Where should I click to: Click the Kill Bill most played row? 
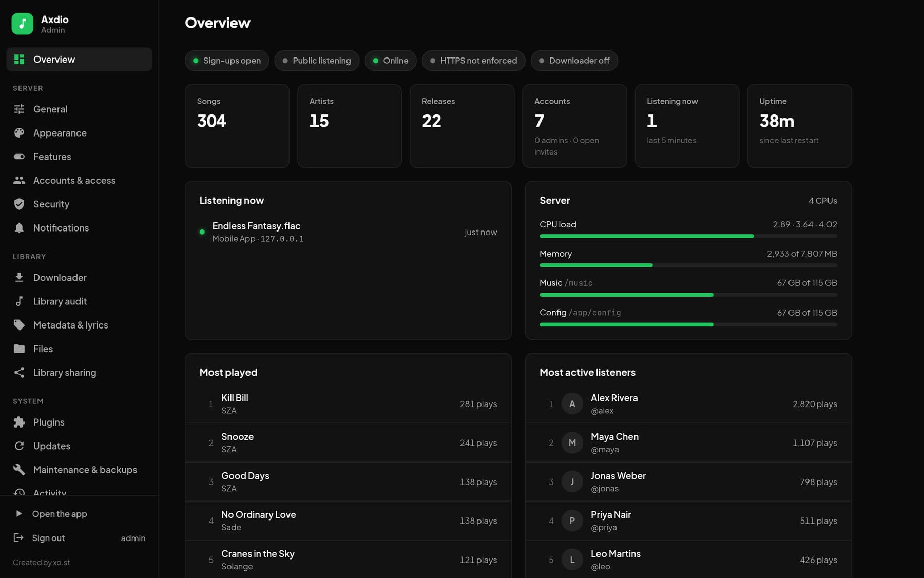348,404
